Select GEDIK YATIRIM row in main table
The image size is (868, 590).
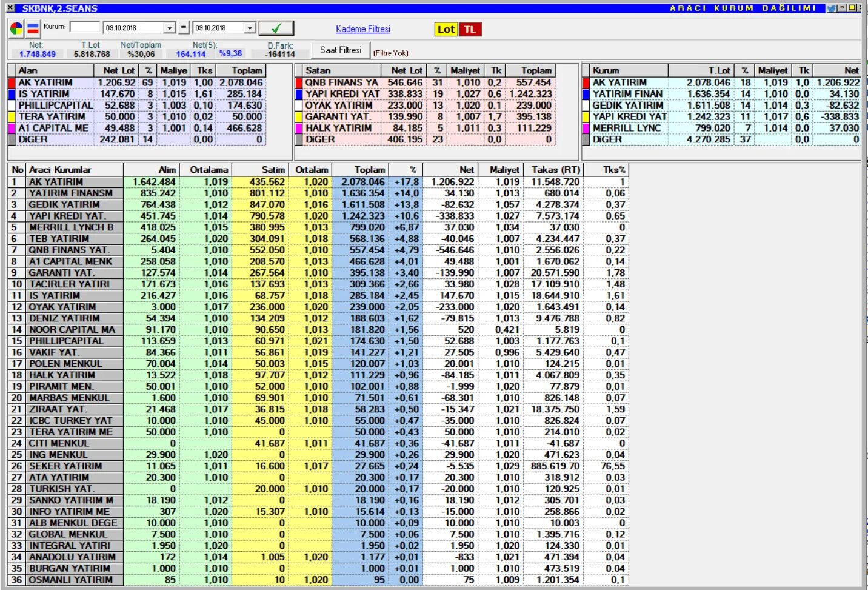point(318,204)
